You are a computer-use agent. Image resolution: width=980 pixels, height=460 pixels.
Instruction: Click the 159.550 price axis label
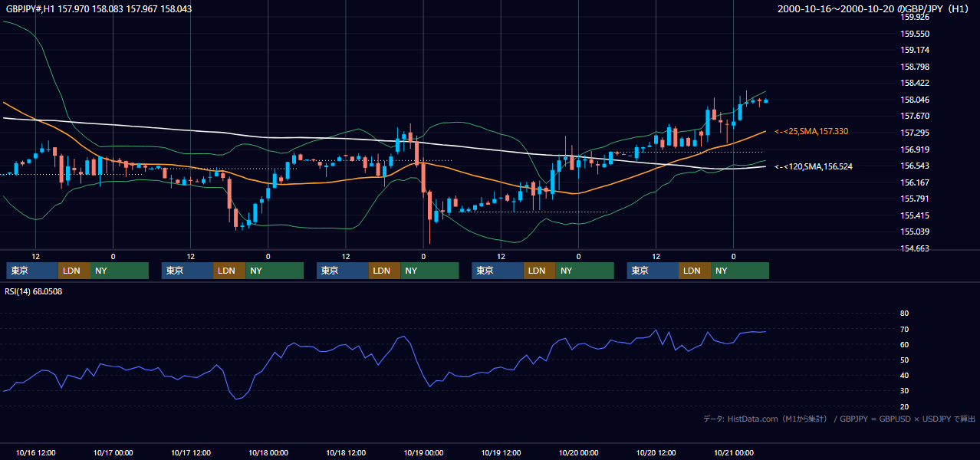click(x=914, y=34)
